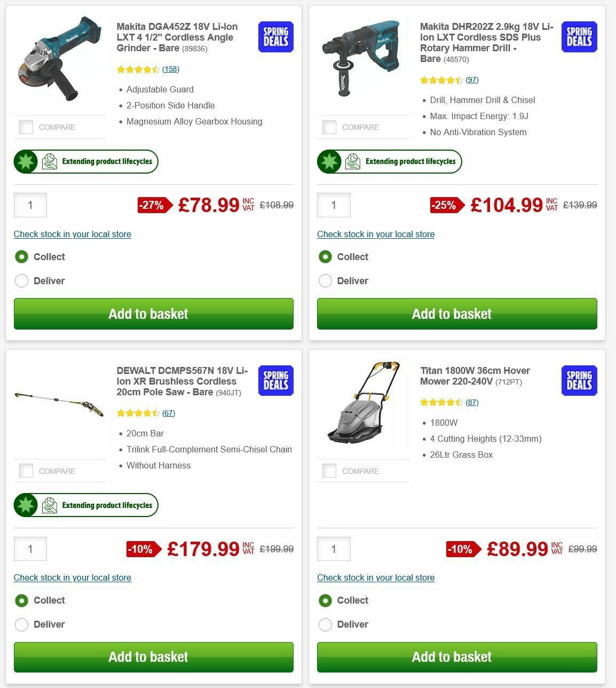Enable COMPARE for the DEWALT pole saw

point(26,471)
